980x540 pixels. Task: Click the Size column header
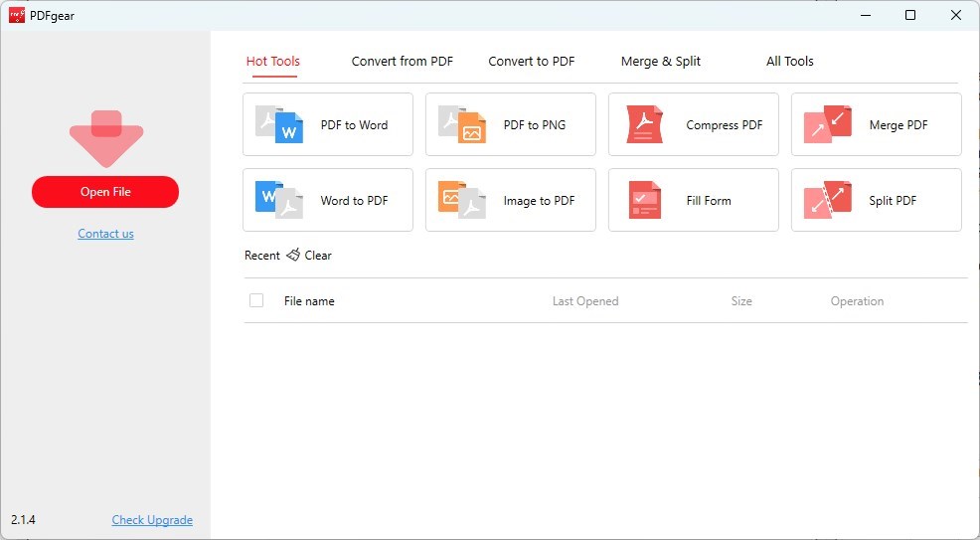click(x=740, y=301)
